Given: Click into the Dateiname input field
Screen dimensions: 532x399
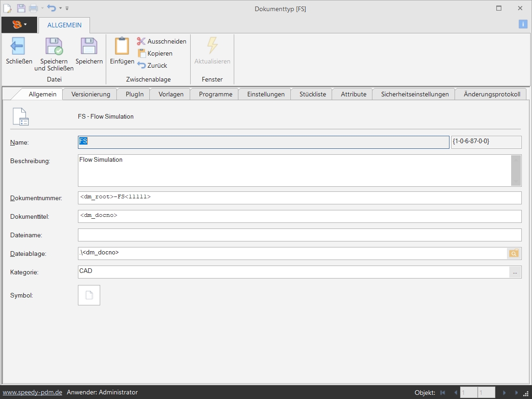Looking at the screenshot, I should (x=299, y=235).
